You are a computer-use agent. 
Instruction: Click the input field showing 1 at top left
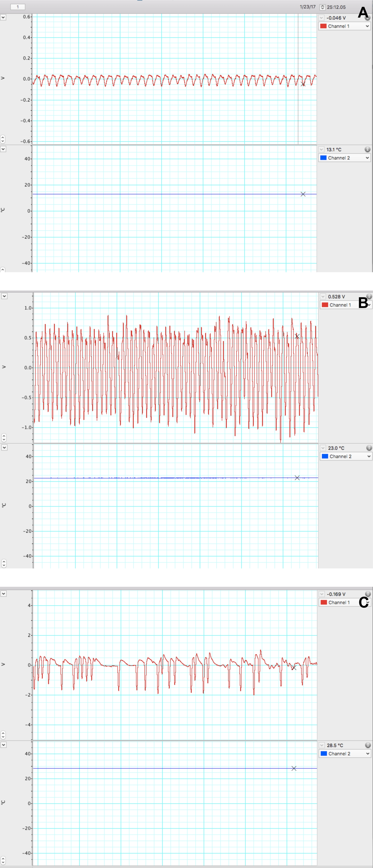(x=18, y=7)
